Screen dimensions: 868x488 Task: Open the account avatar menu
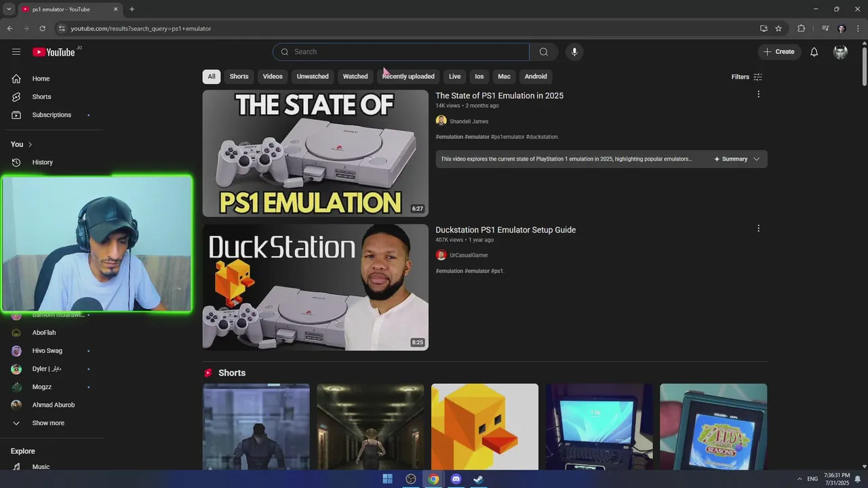click(x=840, y=52)
